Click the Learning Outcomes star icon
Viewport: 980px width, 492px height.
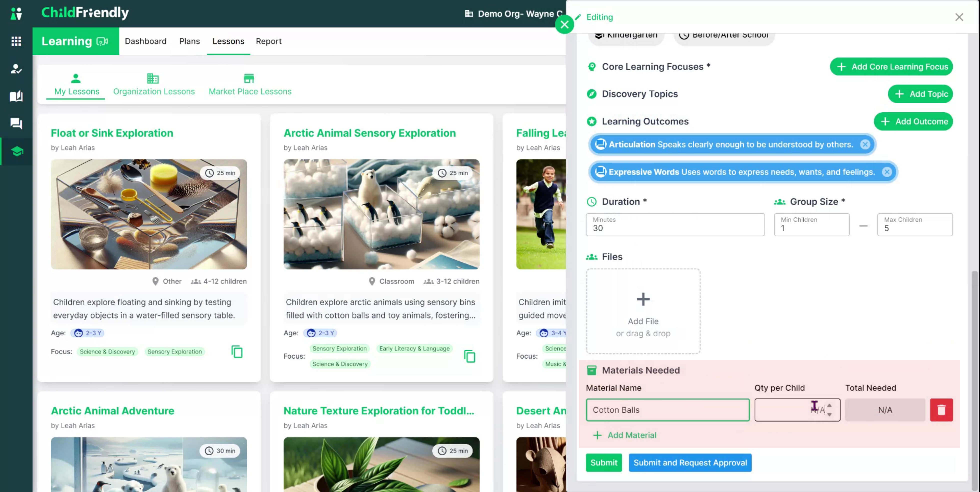pos(591,121)
